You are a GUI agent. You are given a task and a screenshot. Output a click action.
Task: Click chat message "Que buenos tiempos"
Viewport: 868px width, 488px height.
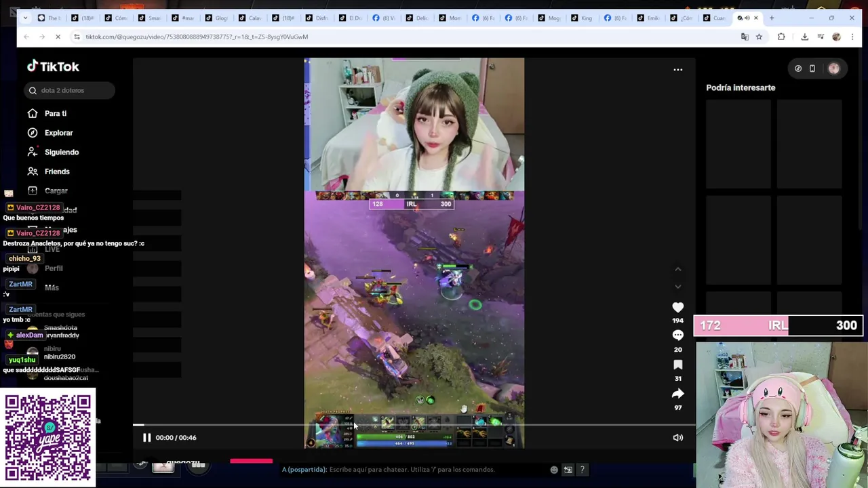pos(33,218)
